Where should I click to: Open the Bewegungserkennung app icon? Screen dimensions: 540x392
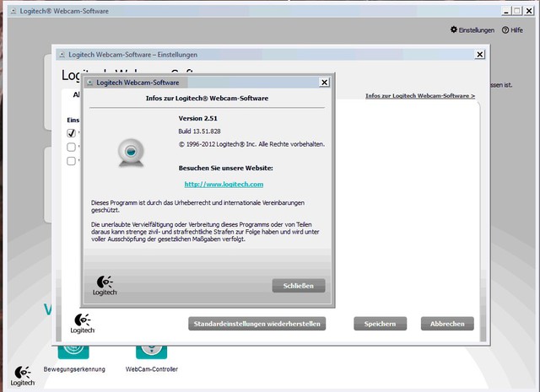[x=73, y=352]
